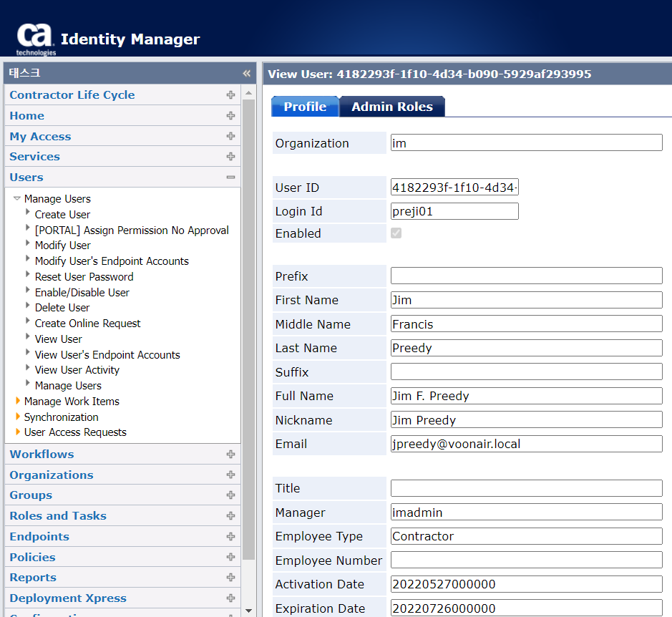672x617 pixels.
Task: Click the empty Suffix field
Action: (x=526, y=371)
